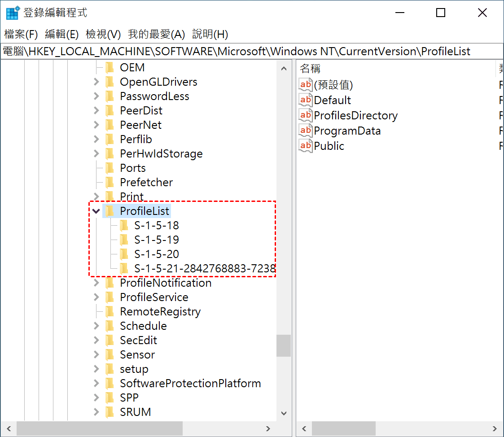Click the S-1-5-20 folder icon
Image resolution: width=504 pixels, height=437 pixels.
point(124,254)
